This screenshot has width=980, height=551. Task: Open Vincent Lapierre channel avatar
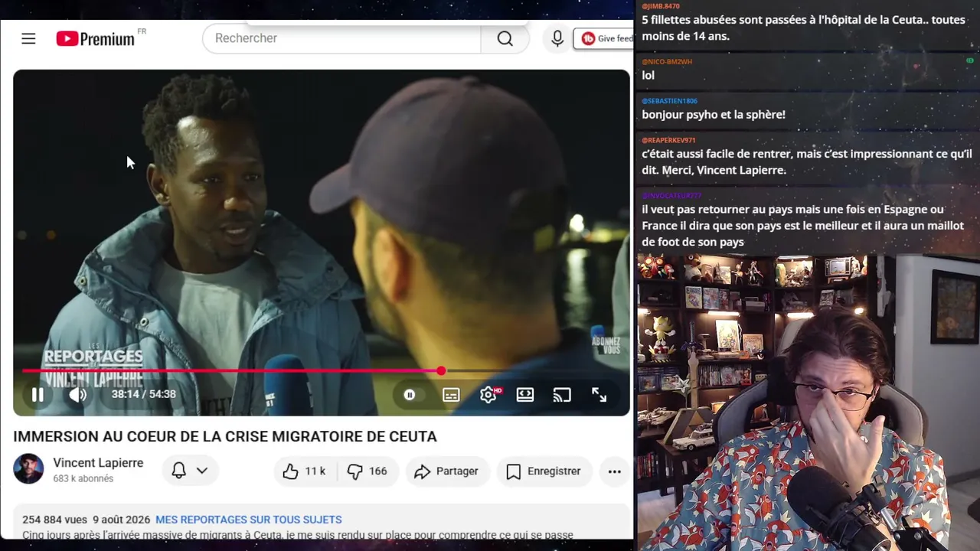[28, 469]
